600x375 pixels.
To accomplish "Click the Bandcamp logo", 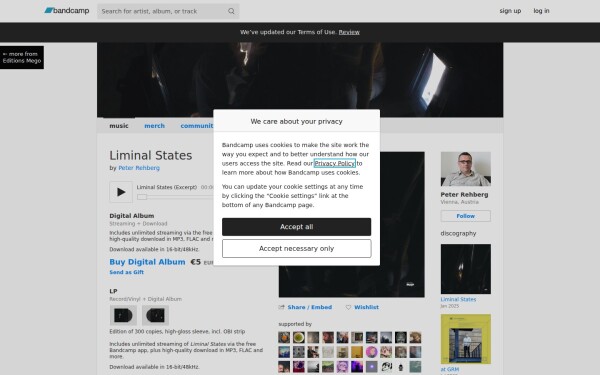I will click(67, 11).
